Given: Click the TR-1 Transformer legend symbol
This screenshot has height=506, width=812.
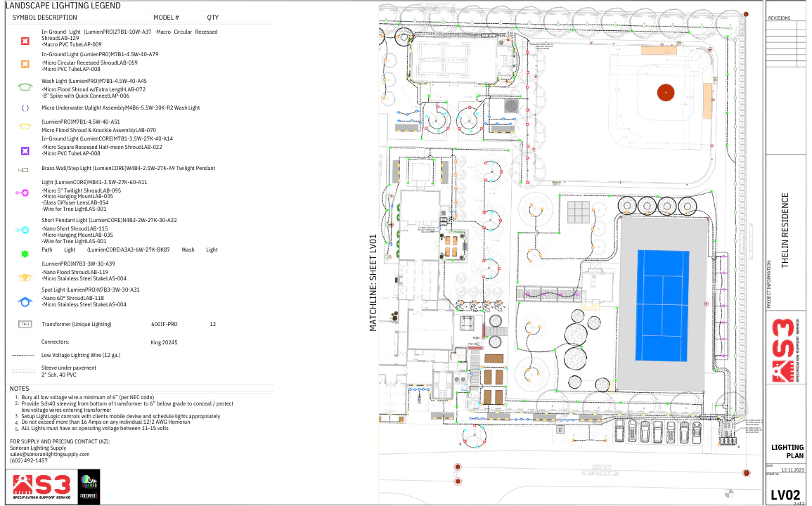Looking at the screenshot, I should (25, 325).
